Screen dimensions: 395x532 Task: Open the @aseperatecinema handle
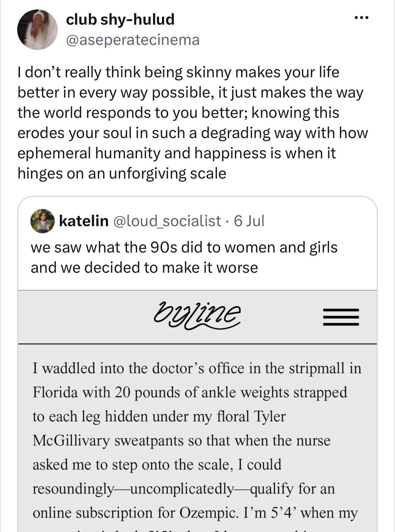point(133,40)
